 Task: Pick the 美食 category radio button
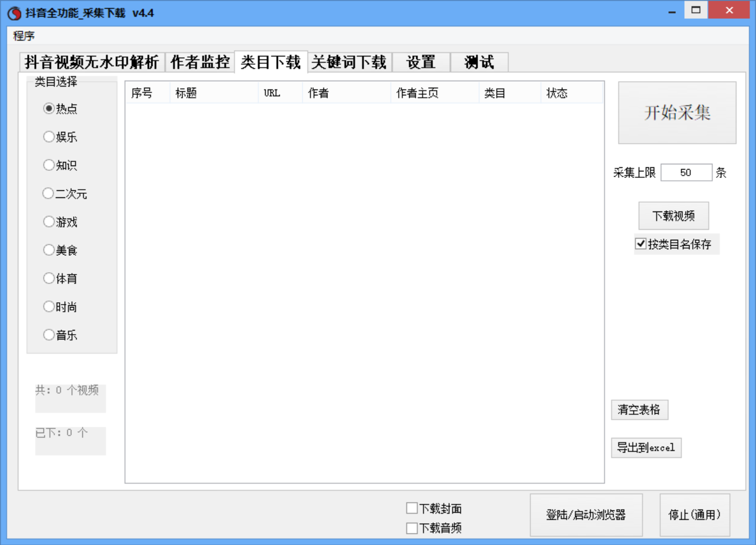[x=61, y=250]
